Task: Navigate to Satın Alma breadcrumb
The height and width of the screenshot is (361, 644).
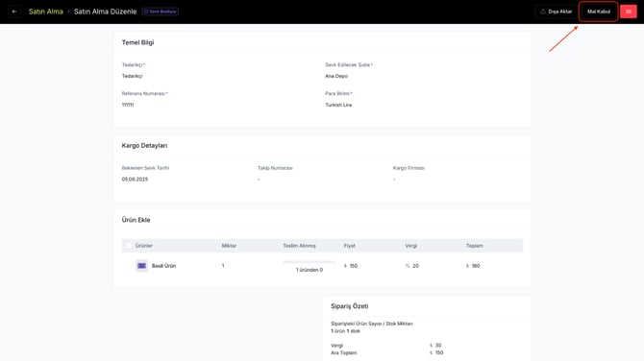Action: tap(46, 12)
